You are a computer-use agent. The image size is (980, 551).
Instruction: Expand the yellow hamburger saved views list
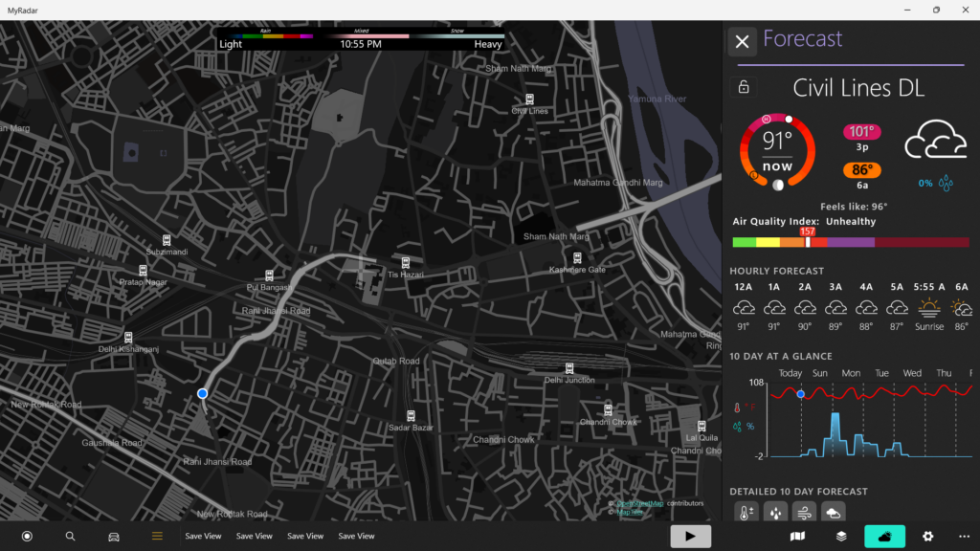coord(157,536)
